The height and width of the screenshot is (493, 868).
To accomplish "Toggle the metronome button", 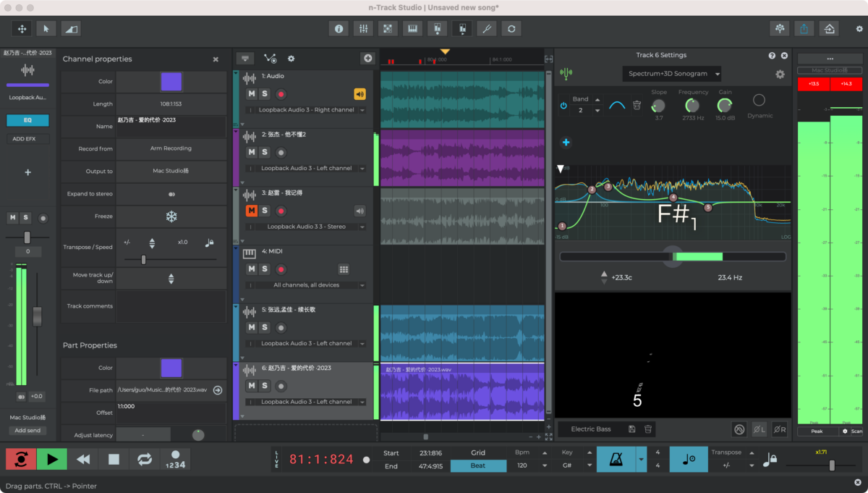I will 616,459.
